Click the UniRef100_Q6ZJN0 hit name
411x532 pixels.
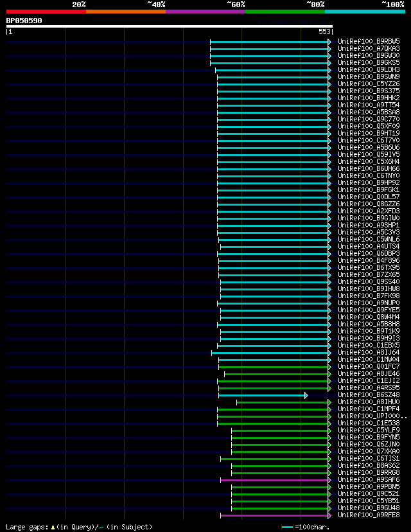click(369, 444)
